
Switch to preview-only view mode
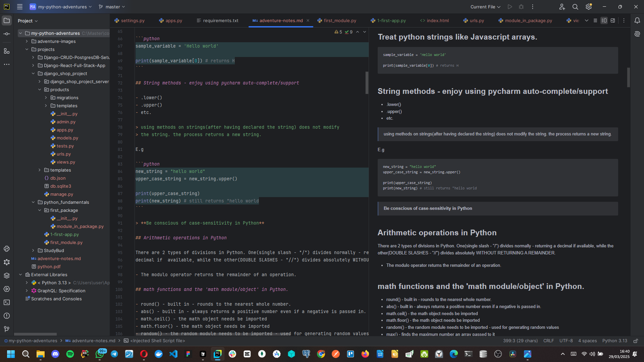613,20
